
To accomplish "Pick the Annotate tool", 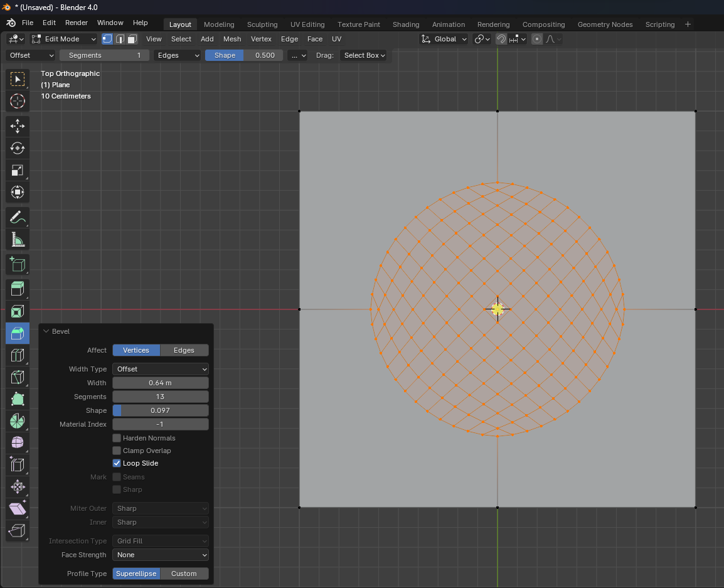I will (17, 217).
